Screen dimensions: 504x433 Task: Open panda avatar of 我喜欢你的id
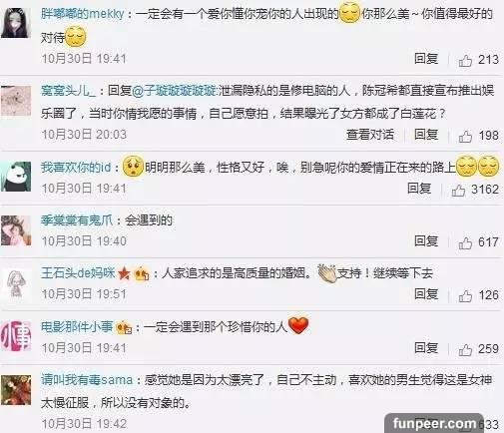(x=16, y=177)
